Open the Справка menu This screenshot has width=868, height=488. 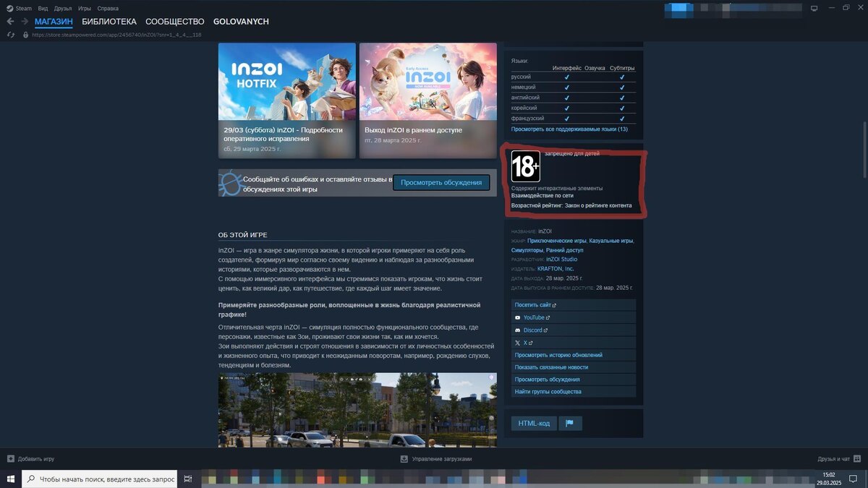tap(108, 8)
